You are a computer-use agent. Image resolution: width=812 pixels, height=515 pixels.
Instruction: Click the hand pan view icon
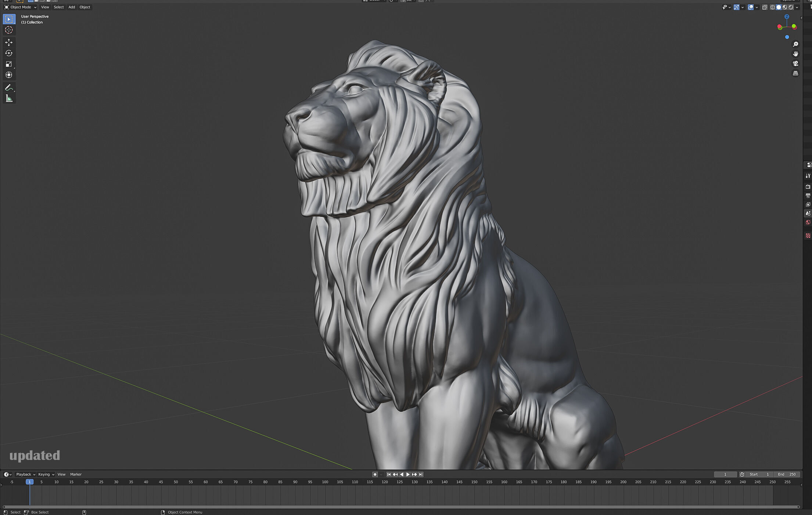point(795,54)
